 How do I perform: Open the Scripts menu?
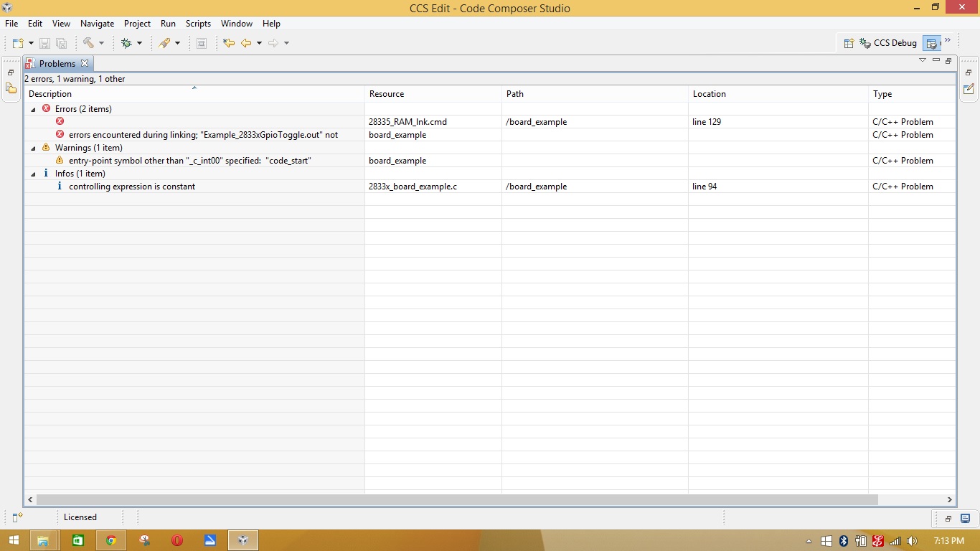click(199, 24)
